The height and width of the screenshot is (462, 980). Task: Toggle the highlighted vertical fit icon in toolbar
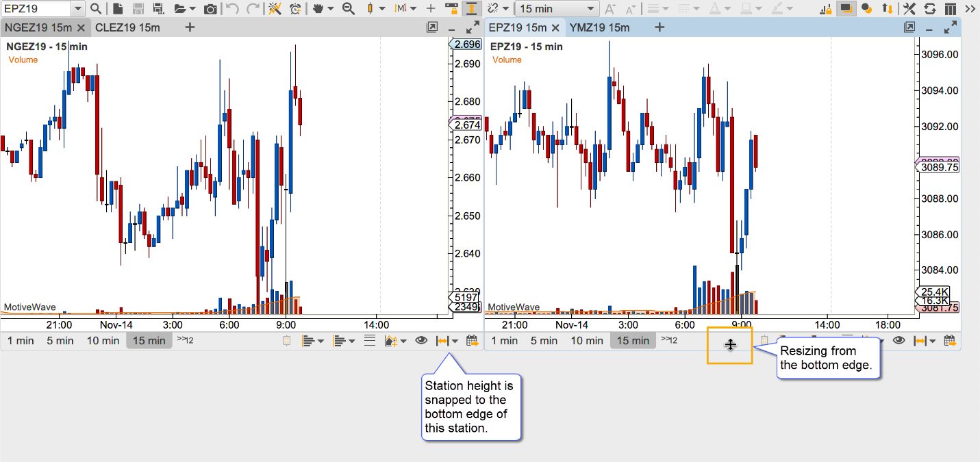(471, 9)
